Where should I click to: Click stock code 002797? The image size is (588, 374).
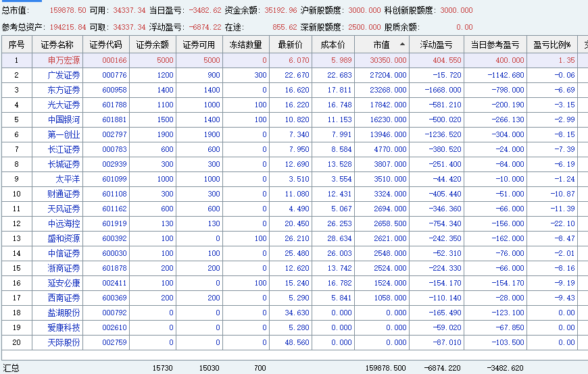[114, 134]
